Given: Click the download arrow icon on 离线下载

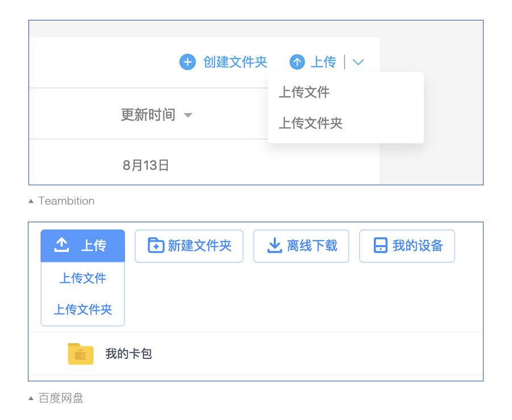Looking at the screenshot, I should pyautogui.click(x=274, y=246).
